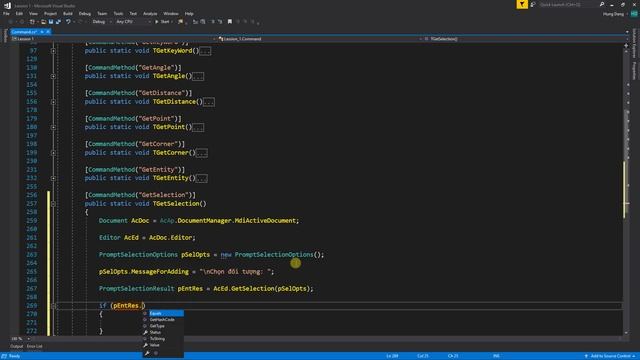
Task: Open the Debug menu
Action: 85,13
